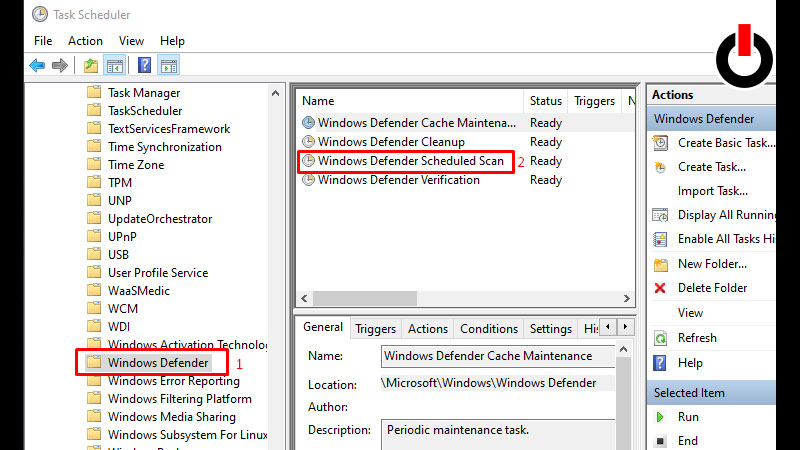Click tree pane scroll up arrow
Image resolution: width=800 pixels, height=450 pixels.
click(276, 93)
